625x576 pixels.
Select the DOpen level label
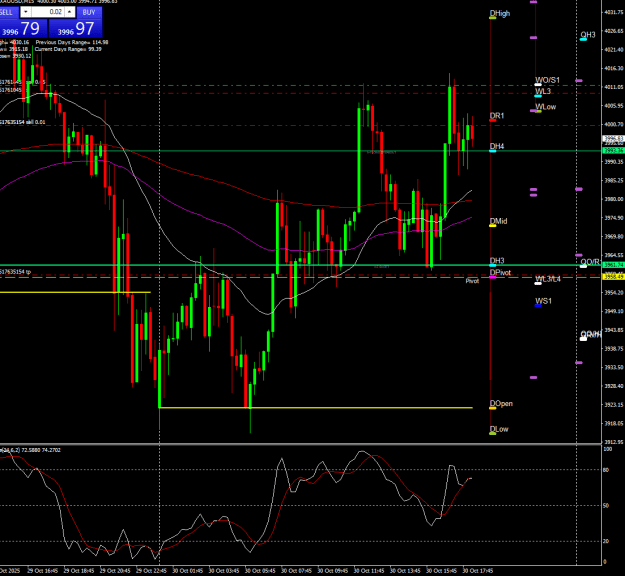(x=501, y=403)
